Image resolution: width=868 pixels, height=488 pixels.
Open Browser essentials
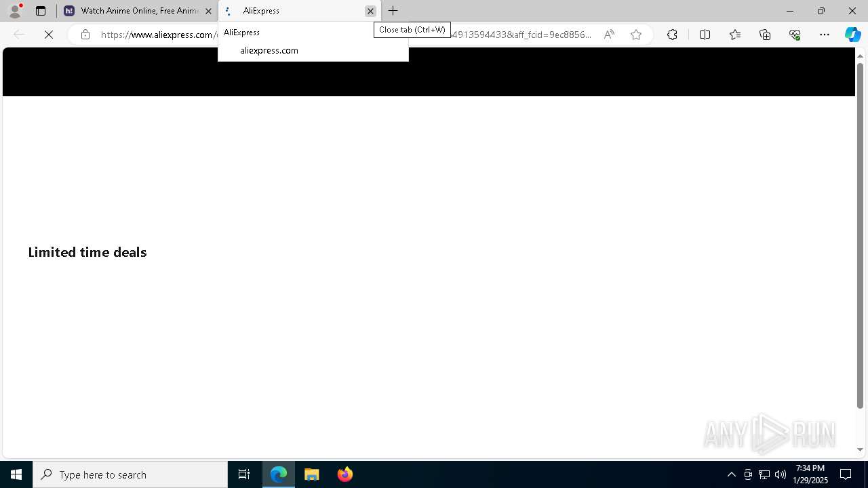[x=795, y=35]
